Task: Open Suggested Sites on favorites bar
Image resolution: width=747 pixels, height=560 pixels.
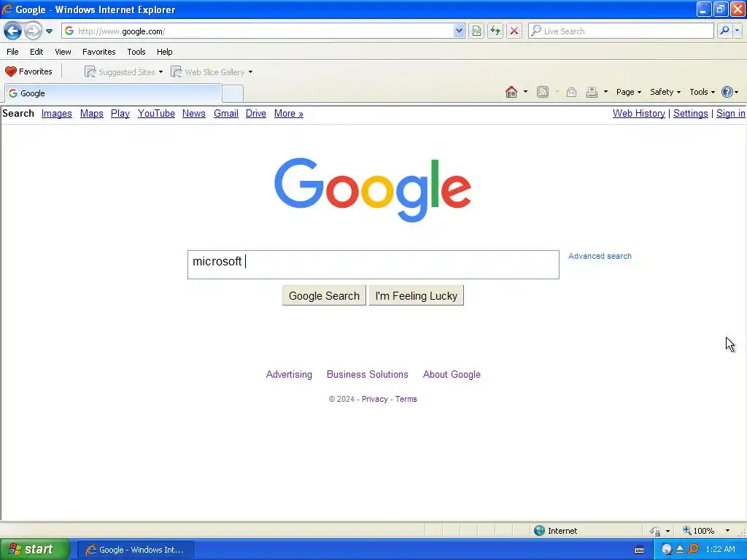Action: click(x=124, y=72)
